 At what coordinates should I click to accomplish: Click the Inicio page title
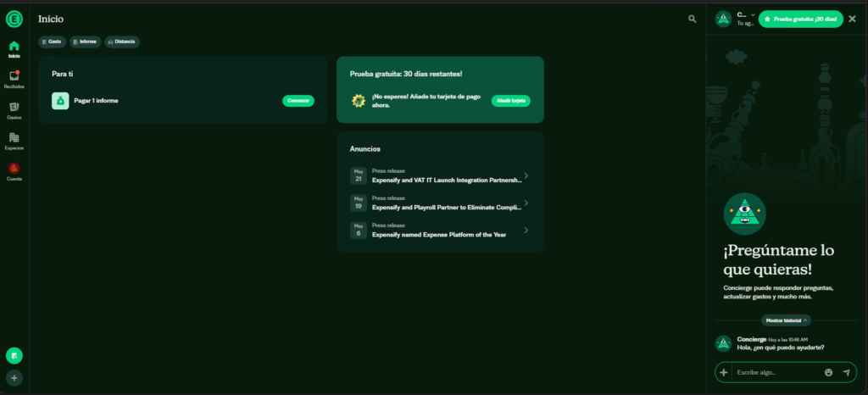tap(51, 19)
